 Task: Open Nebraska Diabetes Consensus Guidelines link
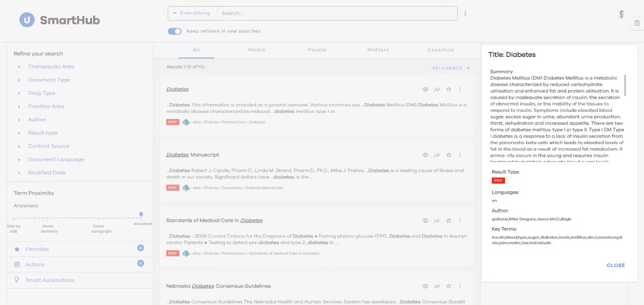218,286
